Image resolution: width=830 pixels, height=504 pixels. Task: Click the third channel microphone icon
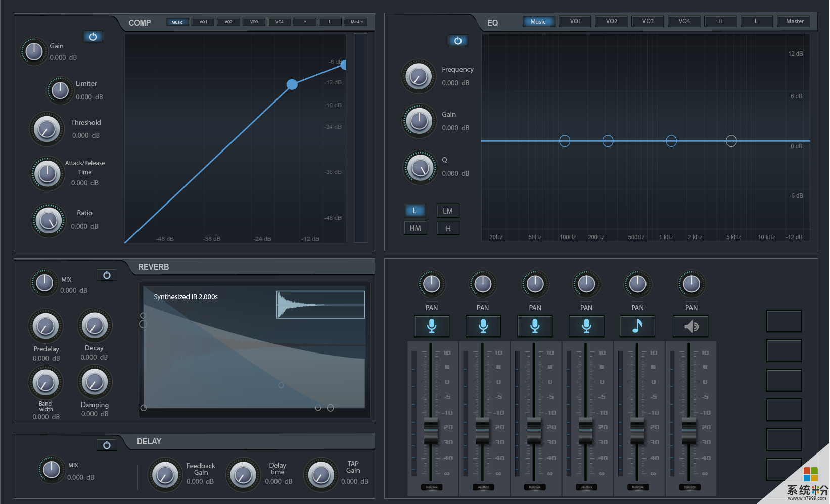(x=535, y=326)
